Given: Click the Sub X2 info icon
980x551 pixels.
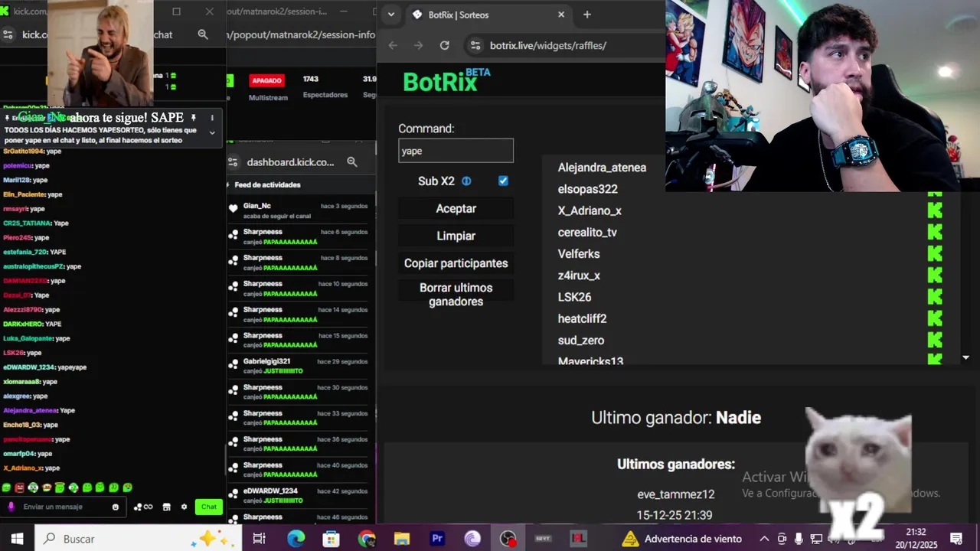Looking at the screenshot, I should 466,181.
